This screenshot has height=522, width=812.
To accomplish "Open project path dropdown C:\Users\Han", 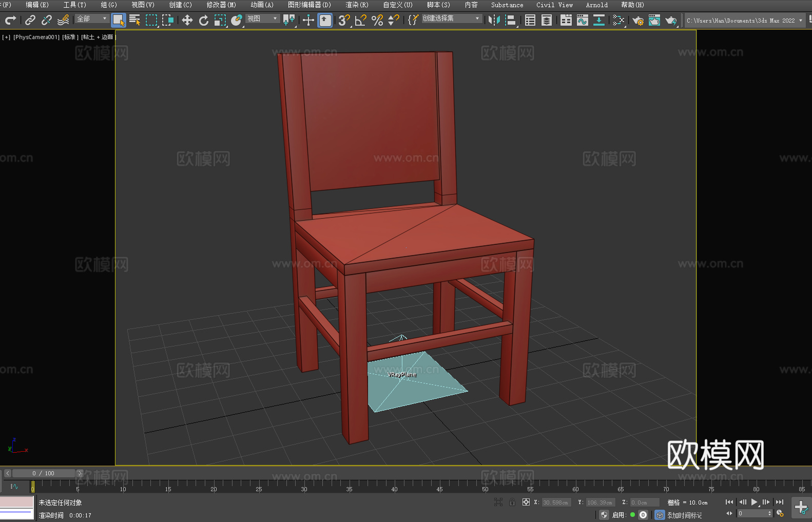I will [x=745, y=21].
